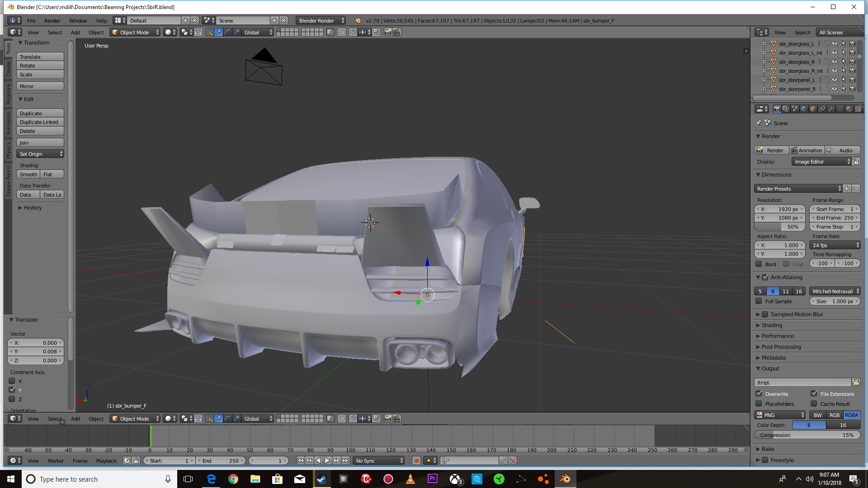The image size is (868, 488).
Task: Switch to the Grease Pencil sidebar tab
Action: 9,182
